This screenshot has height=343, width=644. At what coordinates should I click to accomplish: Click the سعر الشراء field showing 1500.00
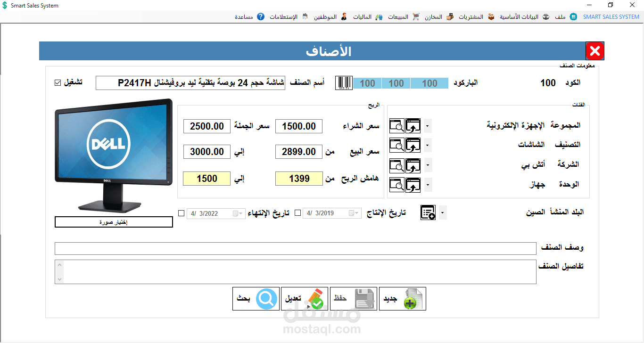click(x=299, y=126)
